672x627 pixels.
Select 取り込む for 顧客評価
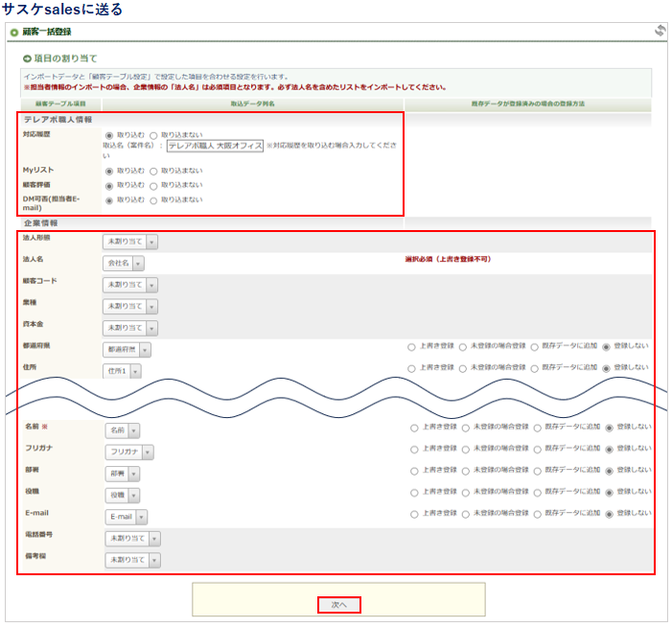click(109, 186)
